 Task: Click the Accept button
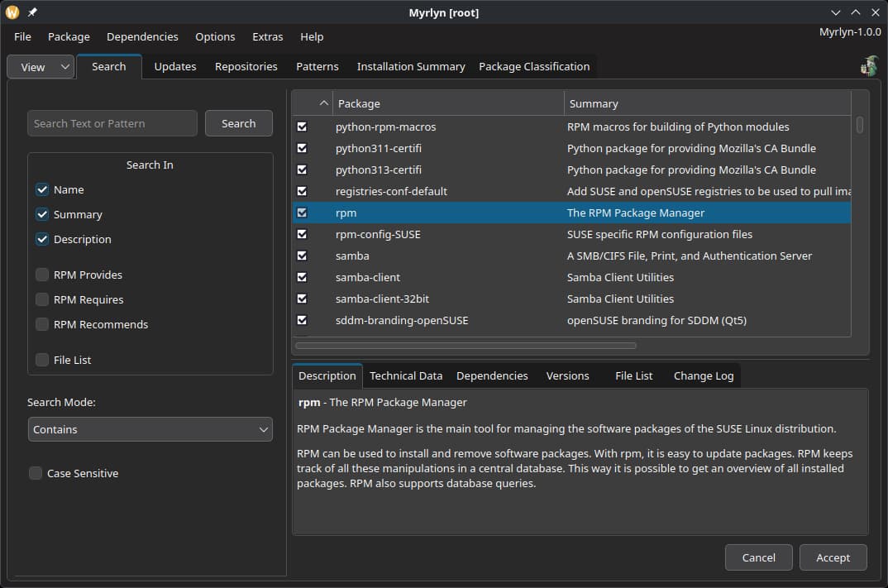[x=833, y=557]
